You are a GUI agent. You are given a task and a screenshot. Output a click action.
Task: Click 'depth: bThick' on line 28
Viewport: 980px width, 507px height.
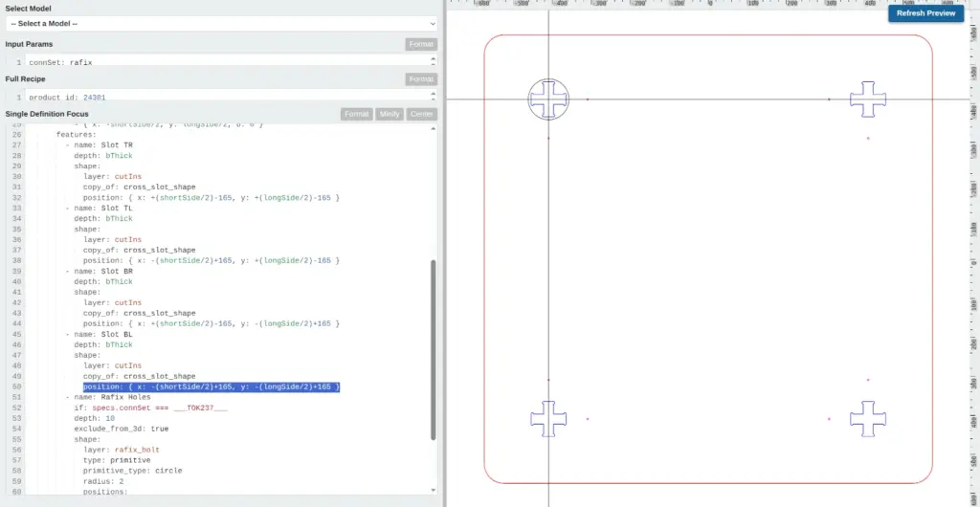pyautogui.click(x=103, y=156)
